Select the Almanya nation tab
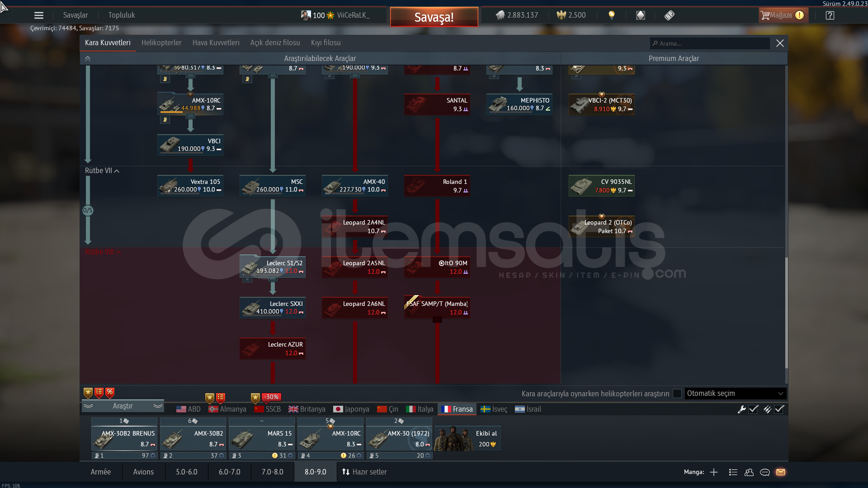The image size is (868, 488). click(x=227, y=409)
